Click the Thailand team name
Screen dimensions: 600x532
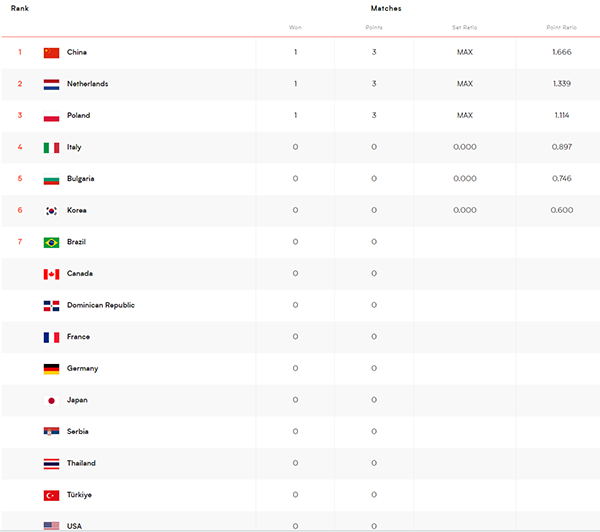(81, 463)
